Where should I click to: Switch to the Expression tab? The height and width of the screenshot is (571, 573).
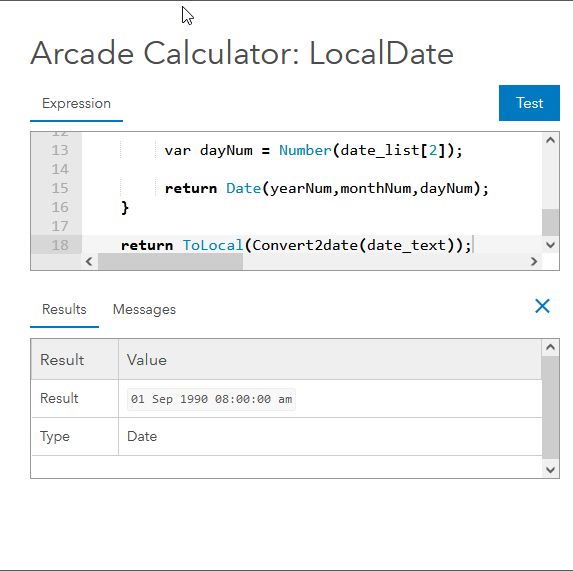click(76, 104)
